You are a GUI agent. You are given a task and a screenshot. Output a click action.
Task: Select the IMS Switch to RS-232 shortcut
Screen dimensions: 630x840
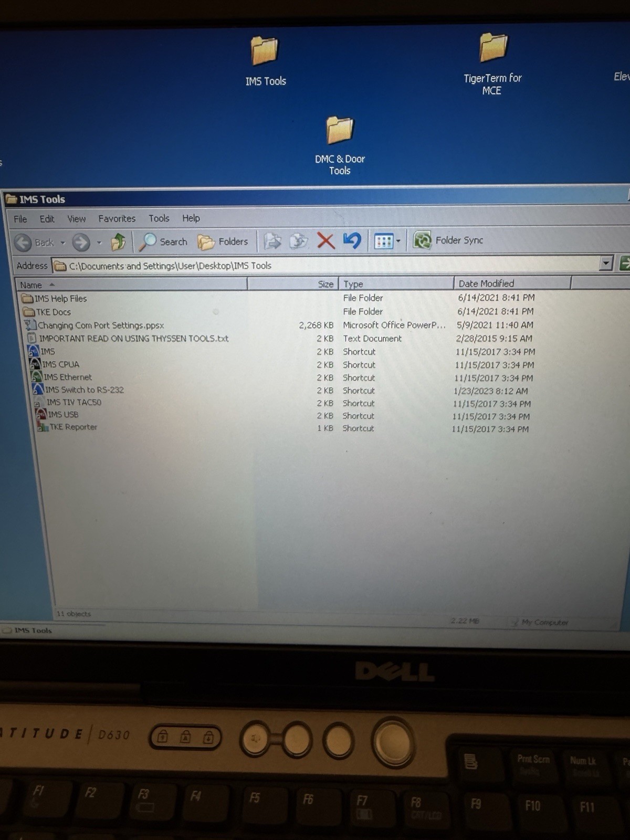tap(78, 389)
